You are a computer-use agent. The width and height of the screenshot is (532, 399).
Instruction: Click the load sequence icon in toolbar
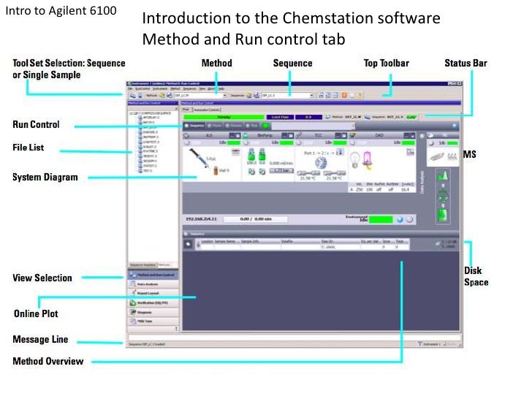(x=249, y=96)
